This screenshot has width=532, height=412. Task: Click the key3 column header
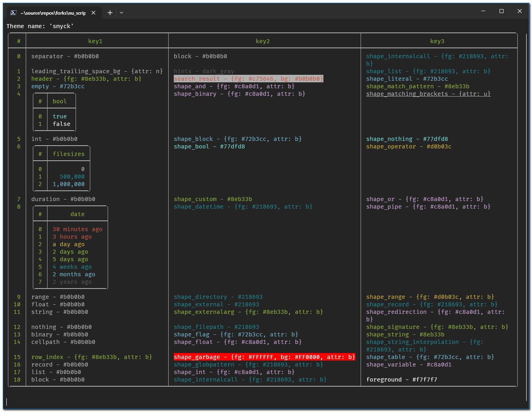point(437,41)
